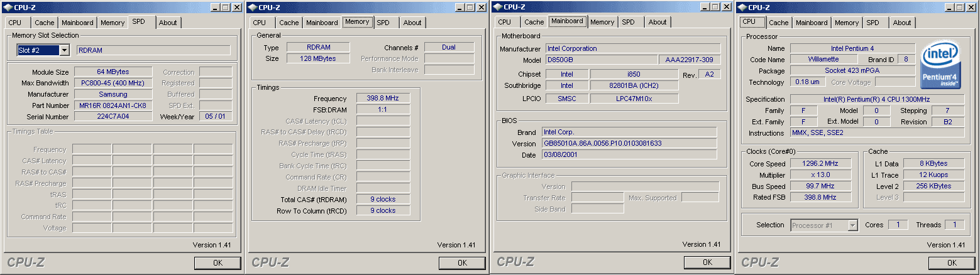Select part number MR16R 0824AN1-CK8

[113, 105]
